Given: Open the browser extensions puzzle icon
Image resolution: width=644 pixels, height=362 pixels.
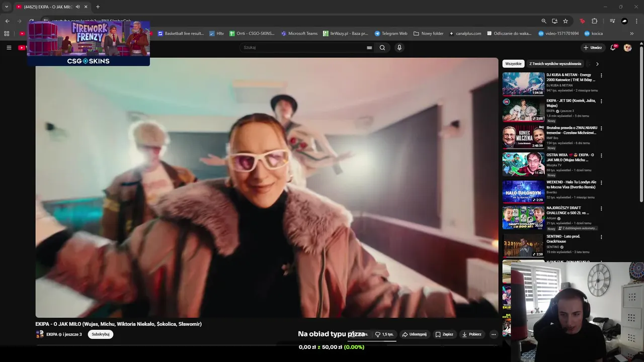Looking at the screenshot, I should pyautogui.click(x=594, y=21).
